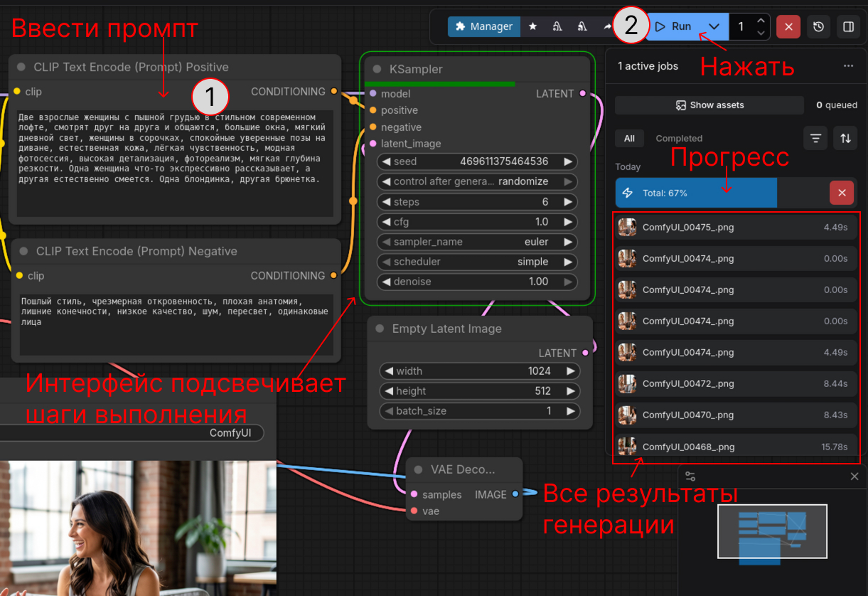Open the queue history clock icon
The image size is (868, 596).
(x=818, y=26)
